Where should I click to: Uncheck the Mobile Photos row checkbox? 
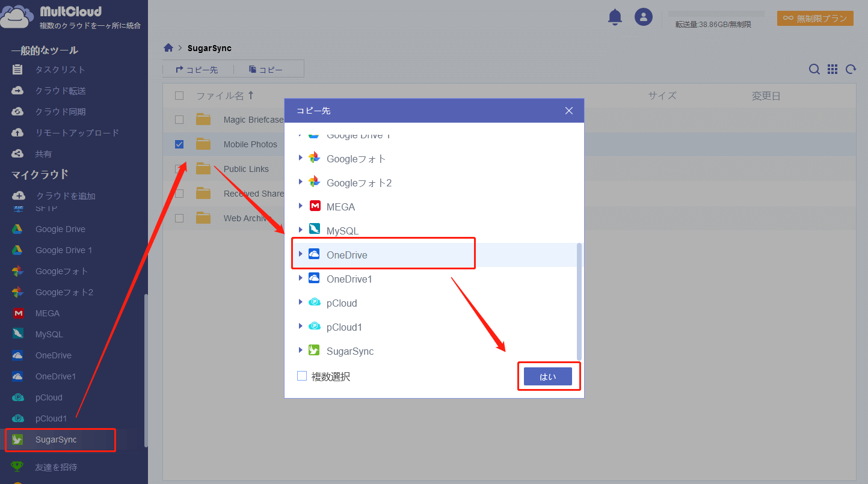179,144
